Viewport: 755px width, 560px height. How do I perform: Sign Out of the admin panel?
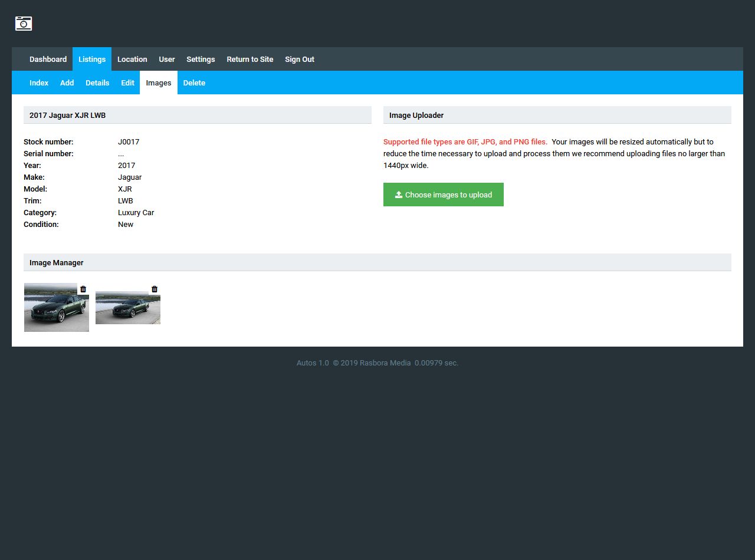[300, 59]
